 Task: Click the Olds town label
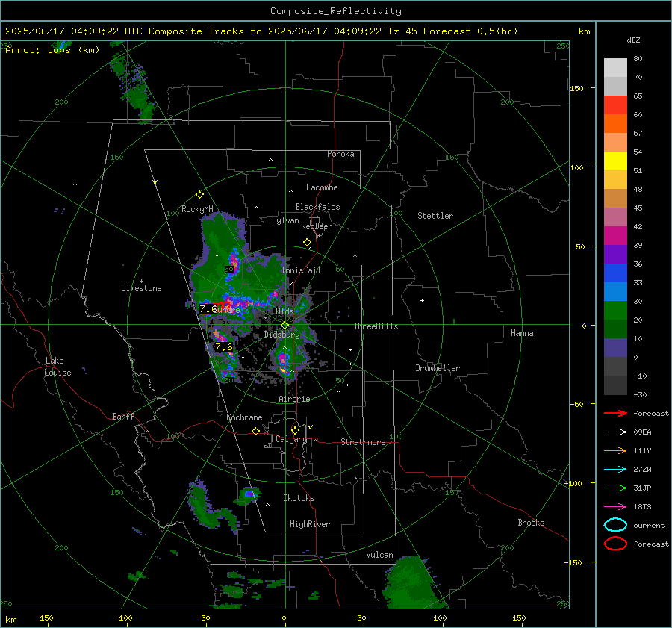point(284,311)
